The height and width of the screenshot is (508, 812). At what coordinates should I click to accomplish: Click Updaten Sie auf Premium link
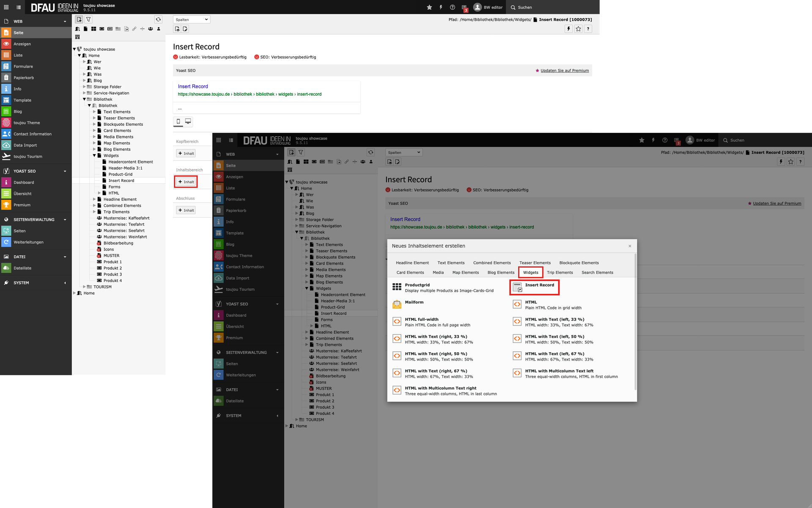coord(565,71)
